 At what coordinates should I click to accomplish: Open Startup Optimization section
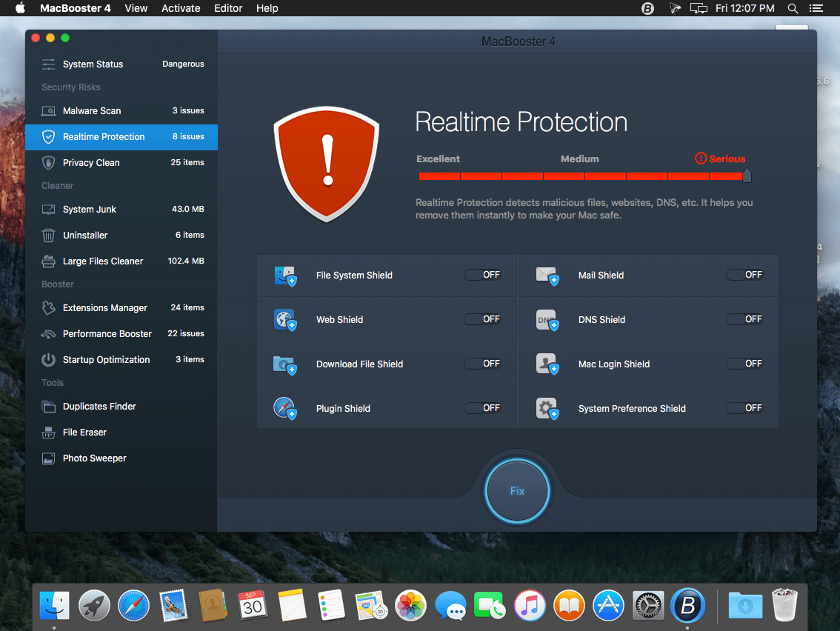click(121, 359)
